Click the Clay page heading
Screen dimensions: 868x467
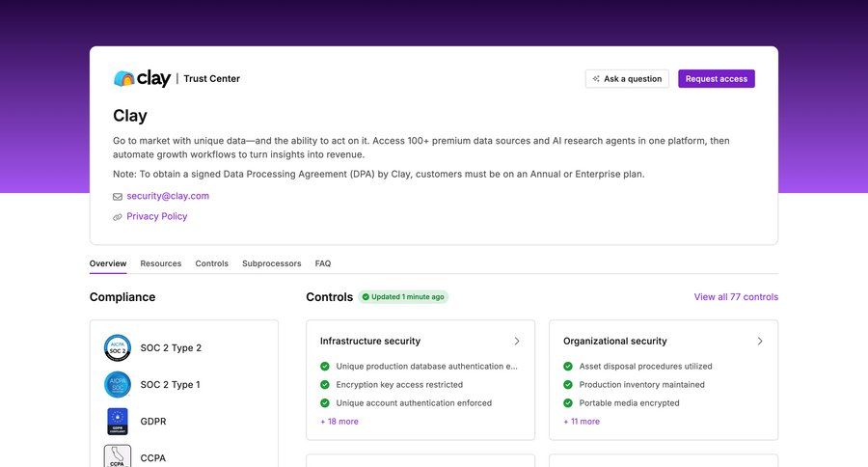(x=130, y=116)
